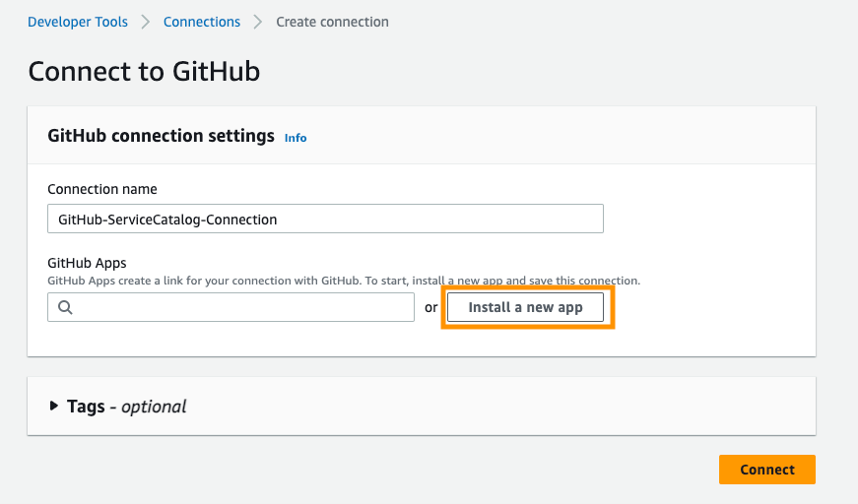This screenshot has height=504, width=858.
Task: Click the orange Connect button
Action: pyautogui.click(x=767, y=470)
